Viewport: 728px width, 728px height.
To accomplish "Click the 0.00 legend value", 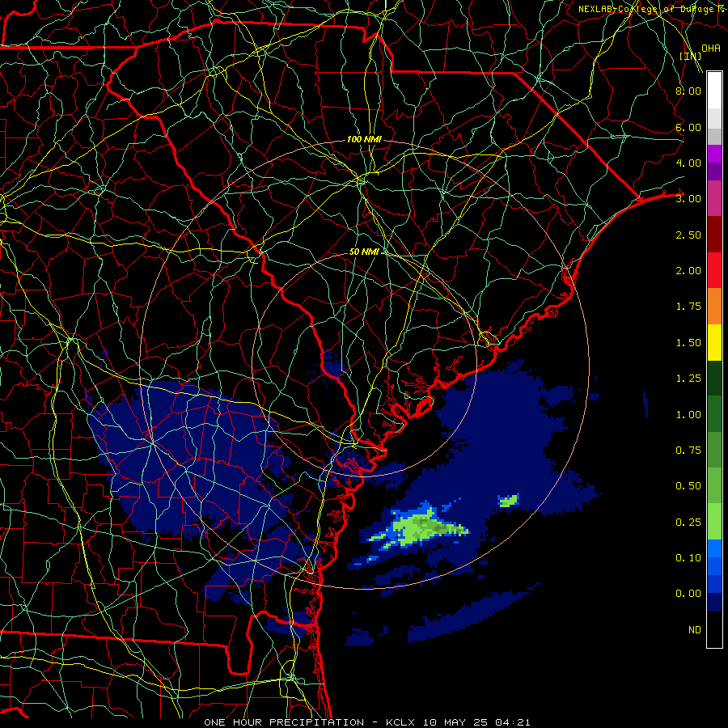I will click(688, 594).
